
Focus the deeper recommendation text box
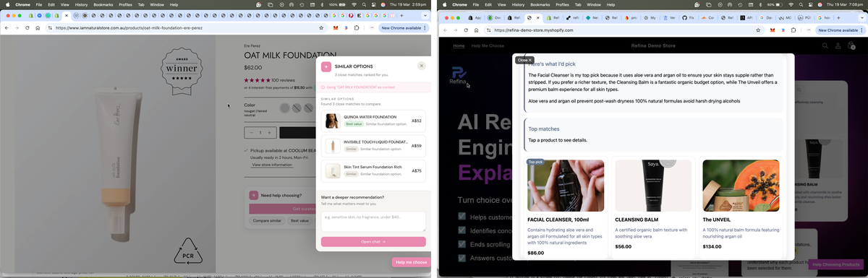[373, 222]
